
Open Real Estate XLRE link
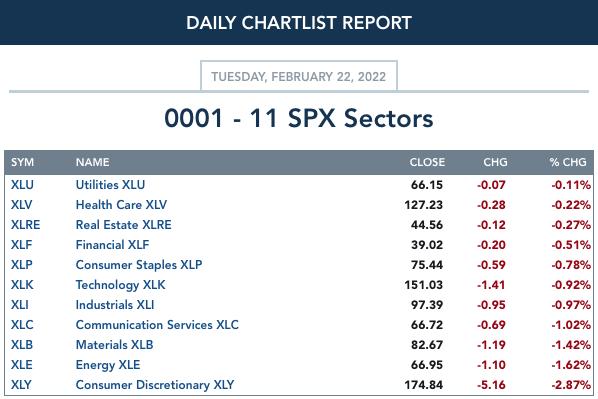pos(124,225)
